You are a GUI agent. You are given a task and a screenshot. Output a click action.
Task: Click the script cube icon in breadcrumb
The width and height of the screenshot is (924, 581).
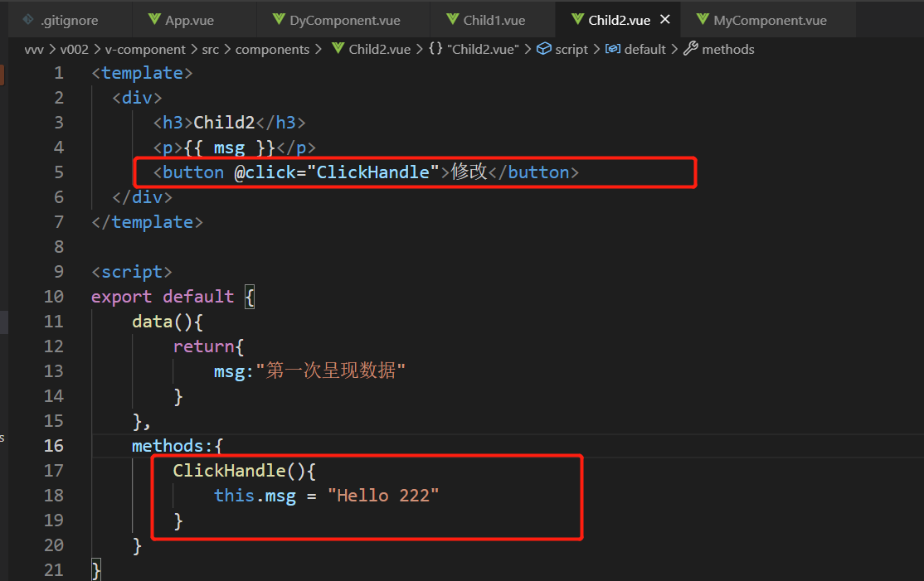click(x=544, y=48)
